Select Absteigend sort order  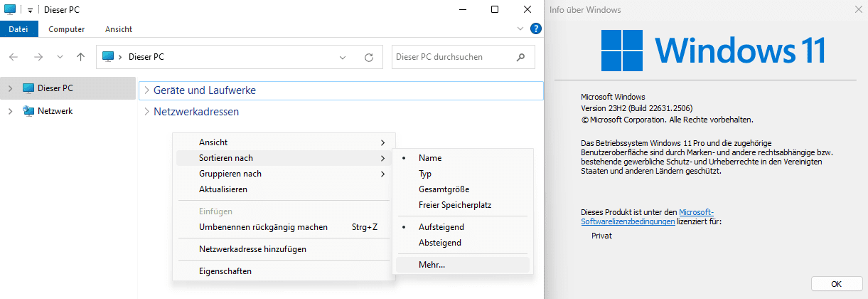click(x=462, y=243)
